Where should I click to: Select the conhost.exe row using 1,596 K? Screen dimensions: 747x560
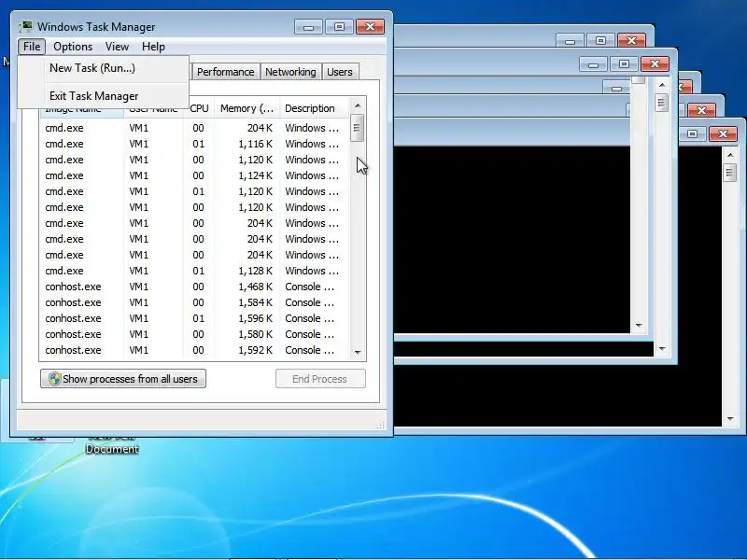click(x=194, y=318)
